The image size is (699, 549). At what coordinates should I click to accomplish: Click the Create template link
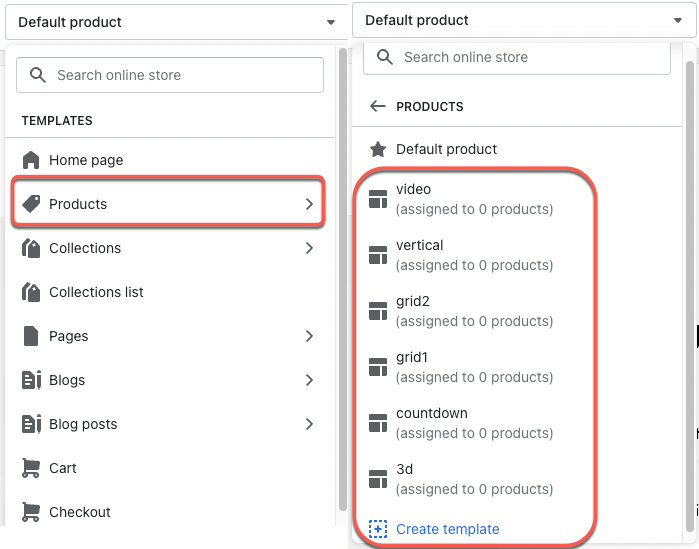click(x=448, y=529)
